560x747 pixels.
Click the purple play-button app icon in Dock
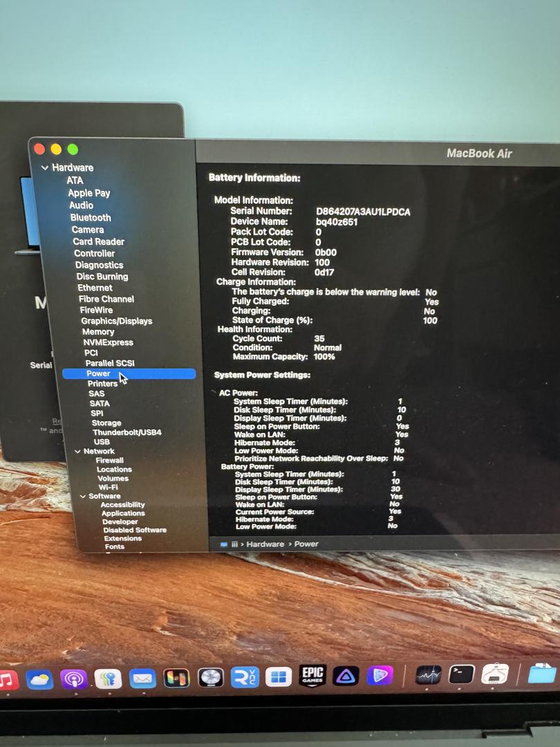click(x=380, y=676)
